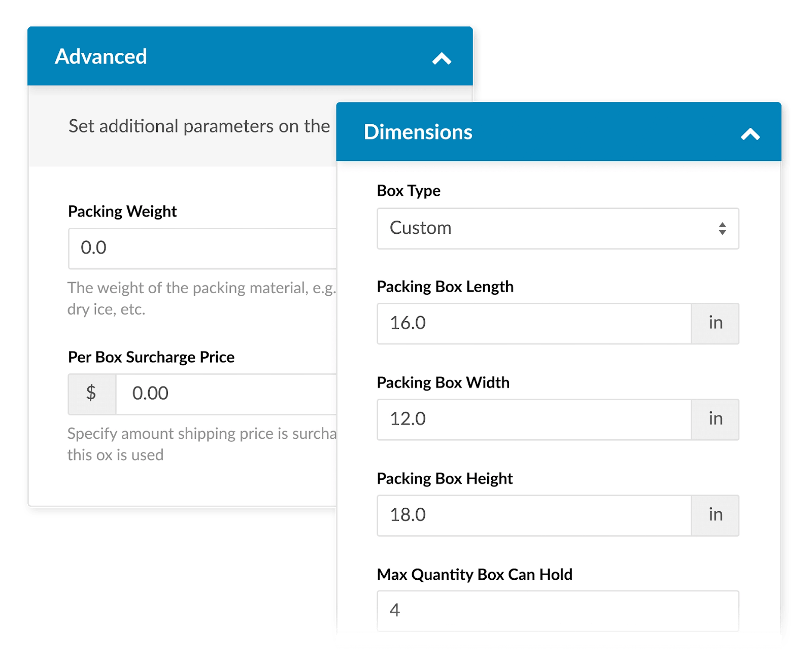The height and width of the screenshot is (667, 812).
Task: Click the Packing Box Width label
Action: pyautogui.click(x=443, y=382)
